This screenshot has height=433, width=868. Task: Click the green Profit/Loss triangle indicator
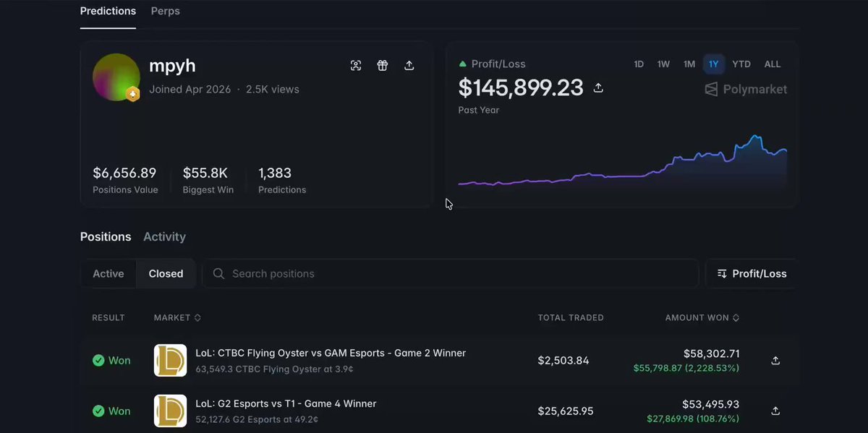(x=463, y=64)
